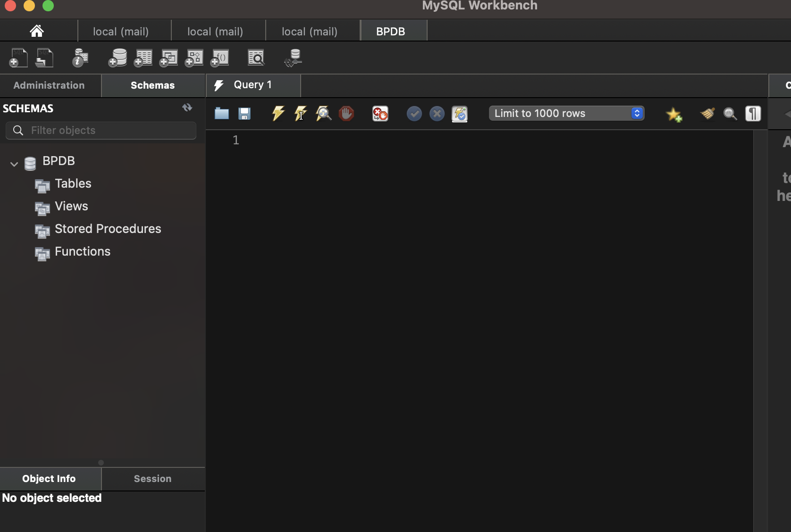Open the Limit to 1000 rows dropdown
Image resolution: width=791 pixels, height=532 pixels.
tap(567, 113)
